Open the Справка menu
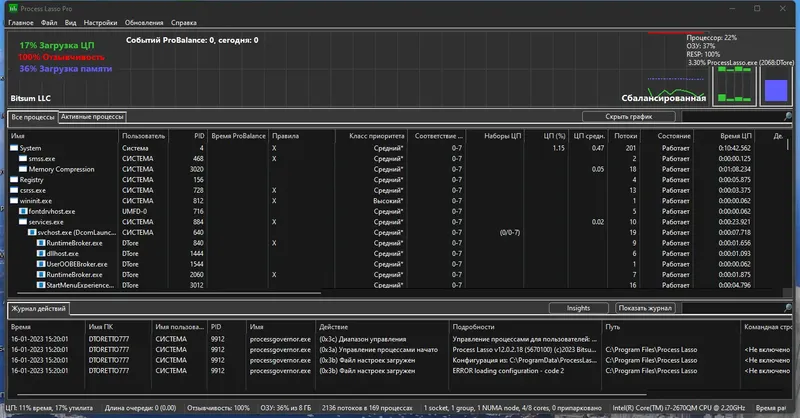The image size is (800, 418). (x=184, y=22)
